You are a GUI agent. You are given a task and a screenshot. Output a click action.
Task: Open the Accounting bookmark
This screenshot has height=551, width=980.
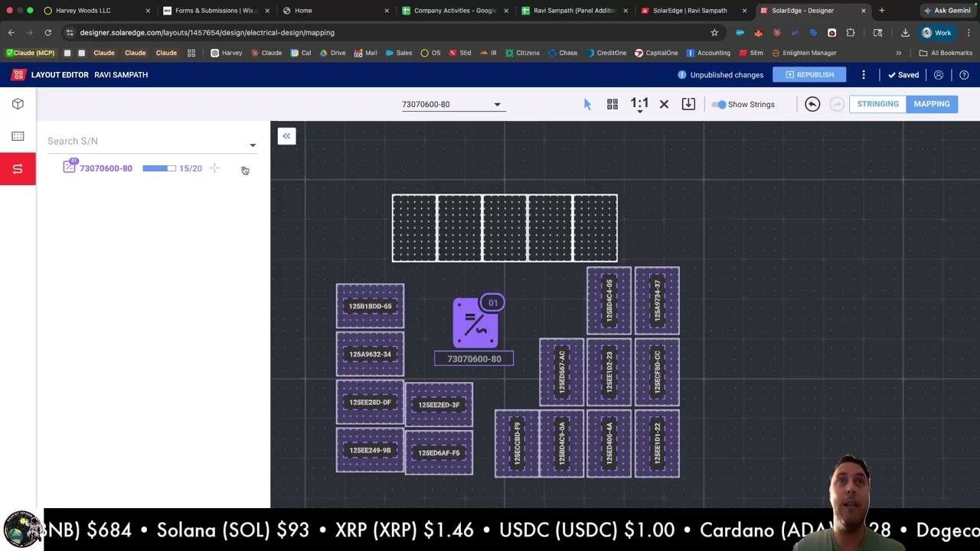[x=708, y=53]
